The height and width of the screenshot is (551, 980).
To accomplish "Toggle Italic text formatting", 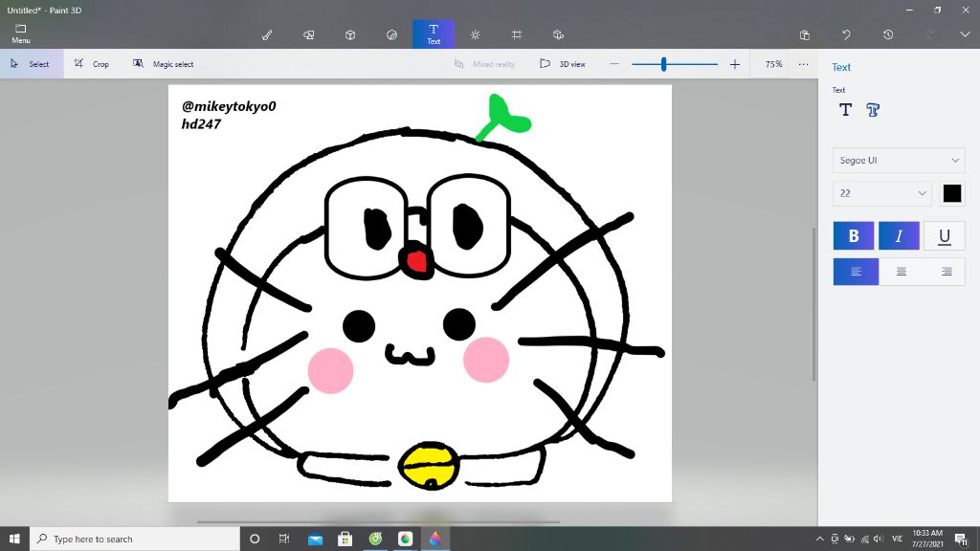I will pos(899,235).
